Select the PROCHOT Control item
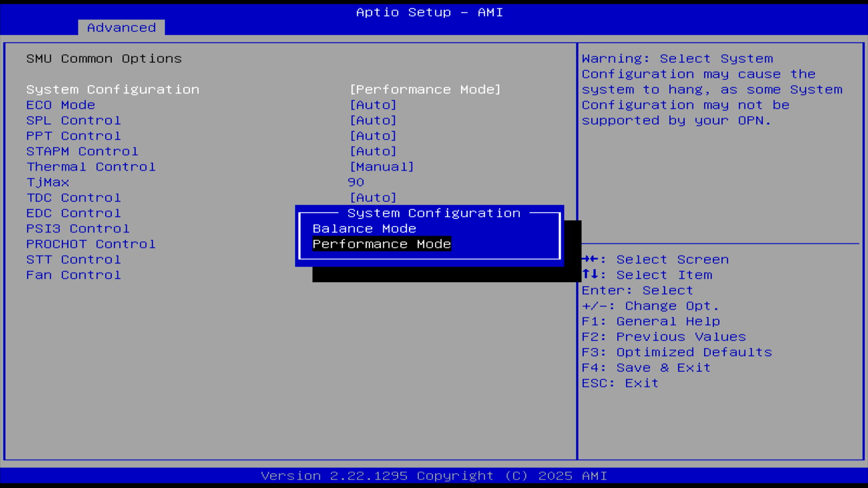The height and width of the screenshot is (488, 868). (x=91, y=244)
